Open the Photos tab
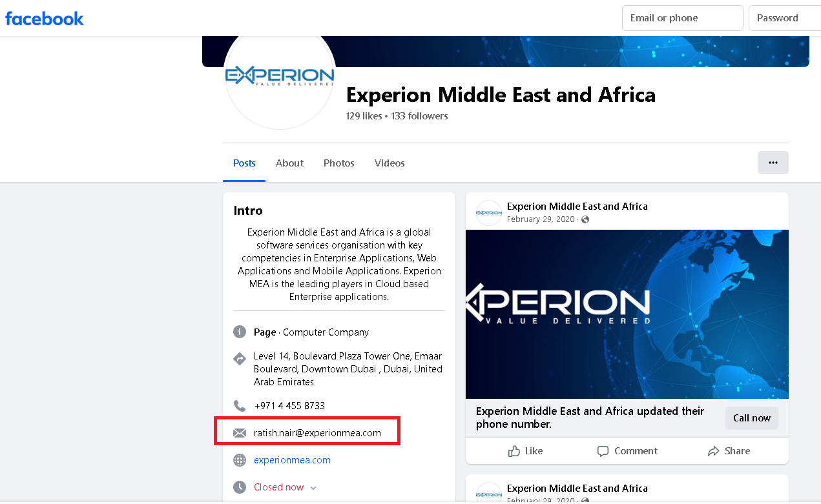This screenshot has width=821, height=504. [339, 163]
